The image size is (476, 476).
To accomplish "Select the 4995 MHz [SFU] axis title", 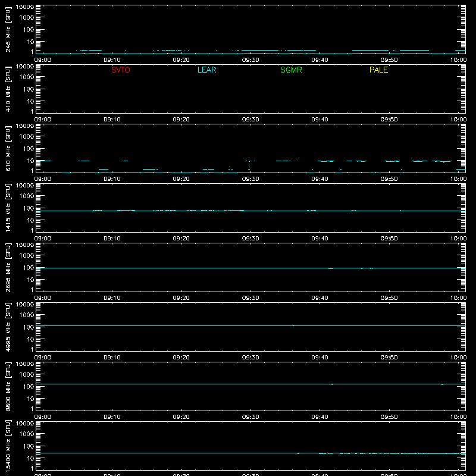I will (x=8, y=327).
